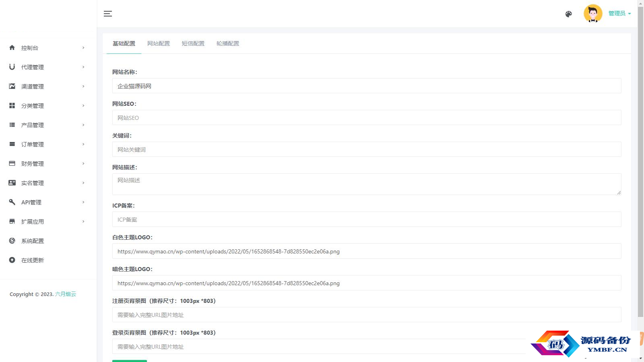Screen dimensions: 644x362
Task: Click the 网站描述 textarea
Action: (367, 184)
